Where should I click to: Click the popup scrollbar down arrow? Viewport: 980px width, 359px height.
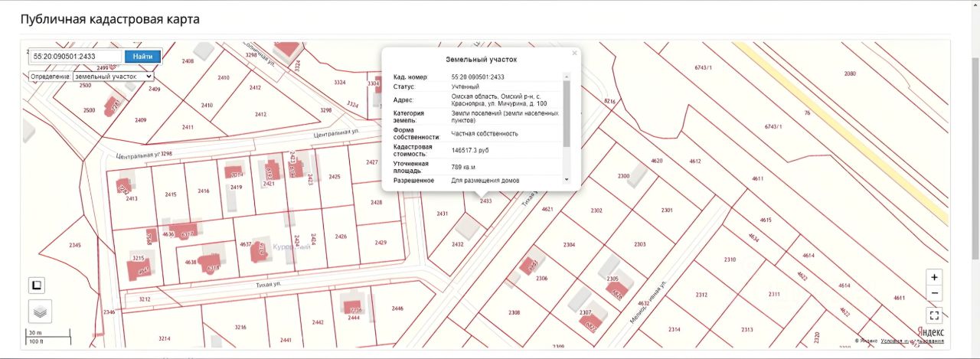pos(567,179)
